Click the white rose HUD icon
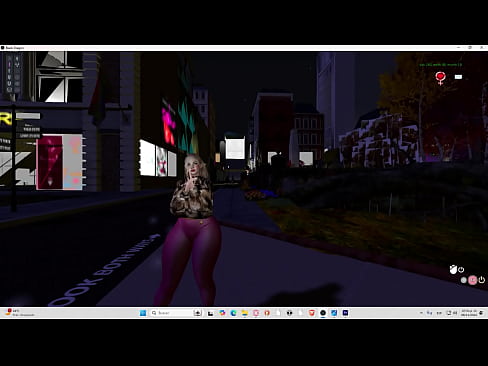This screenshot has height=366, width=488. (453, 269)
